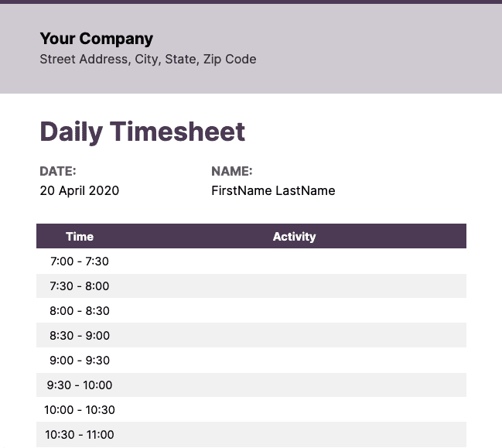Click the DATE label
The image size is (502, 448).
58,172
